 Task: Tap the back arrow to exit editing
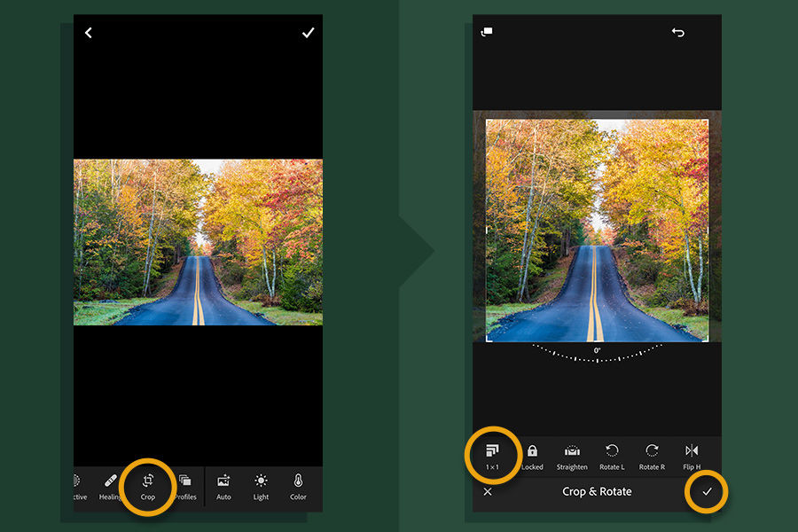click(88, 32)
